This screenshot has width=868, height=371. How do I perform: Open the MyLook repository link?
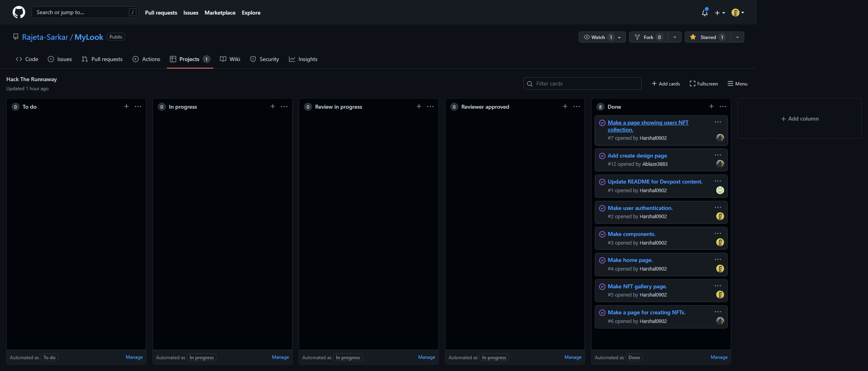coord(89,37)
